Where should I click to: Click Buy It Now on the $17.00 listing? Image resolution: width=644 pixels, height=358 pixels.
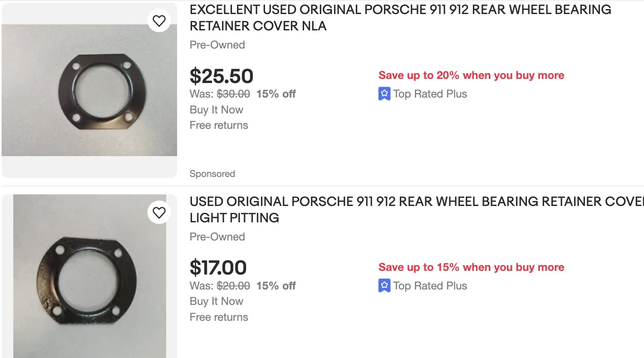pos(216,301)
